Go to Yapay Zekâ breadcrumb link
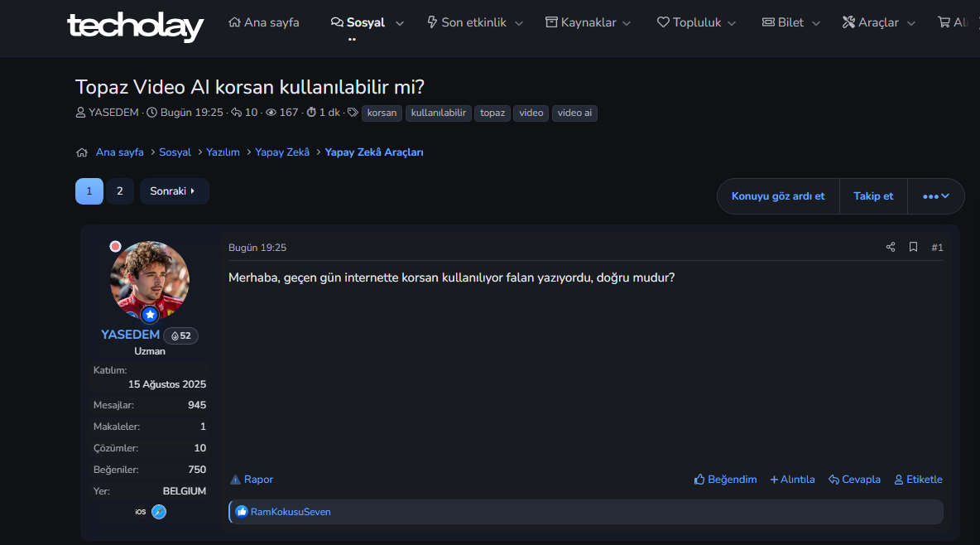 [x=282, y=152]
